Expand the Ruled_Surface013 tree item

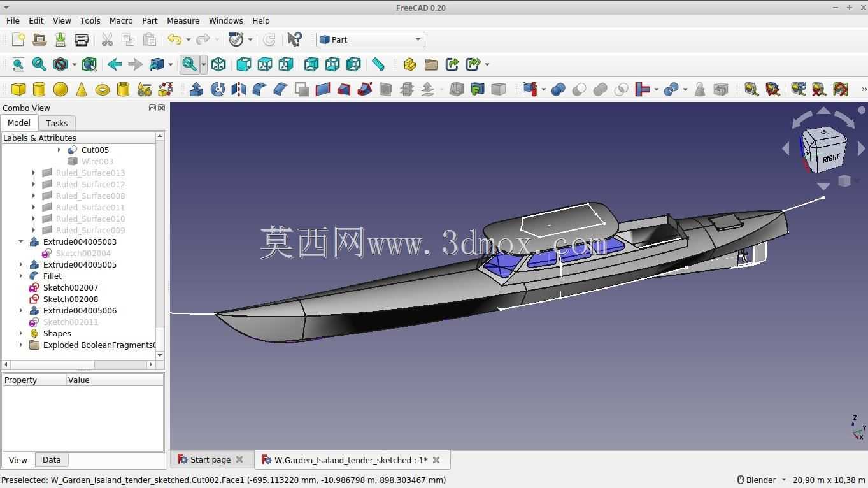pyautogui.click(x=34, y=173)
